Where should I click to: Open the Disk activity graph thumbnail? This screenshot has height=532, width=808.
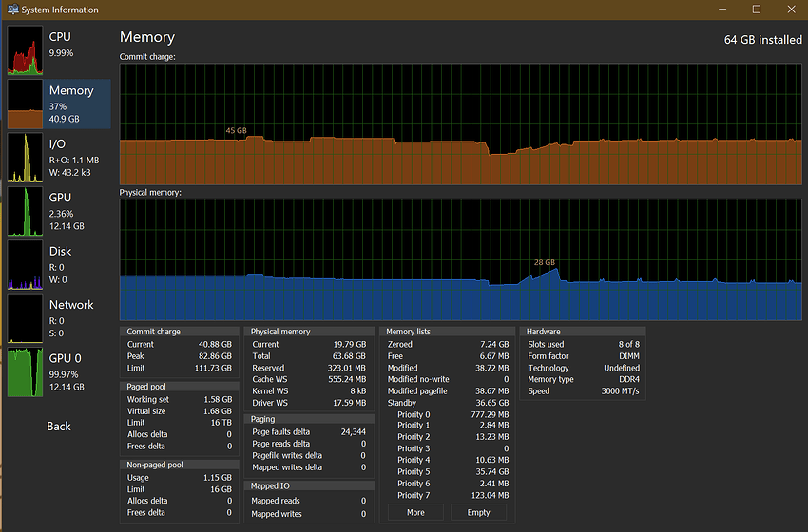(26, 265)
